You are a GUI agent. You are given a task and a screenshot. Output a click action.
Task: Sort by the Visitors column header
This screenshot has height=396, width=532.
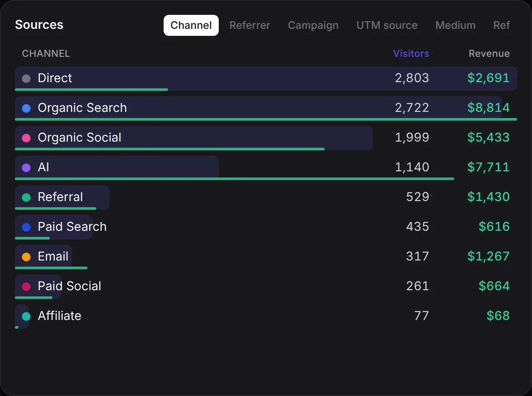[x=411, y=54]
